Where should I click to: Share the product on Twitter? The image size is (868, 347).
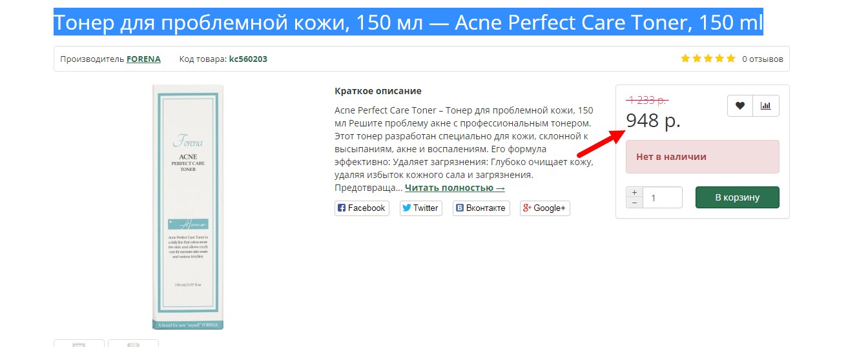(x=420, y=208)
